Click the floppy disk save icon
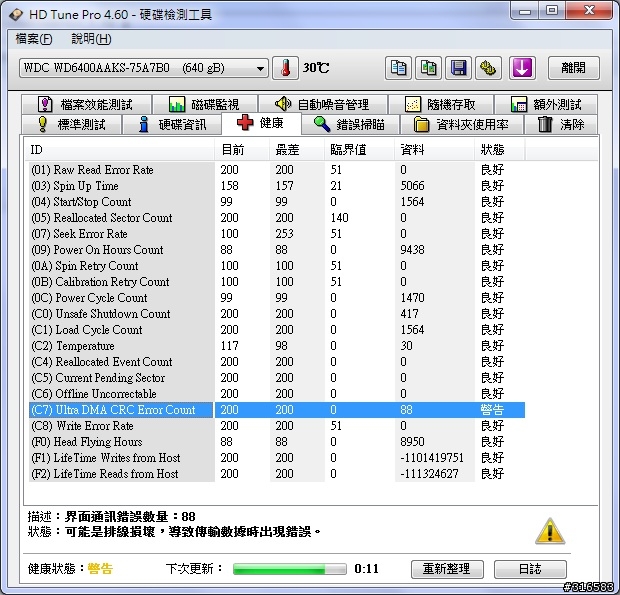This screenshot has height=595, width=620. click(x=458, y=68)
